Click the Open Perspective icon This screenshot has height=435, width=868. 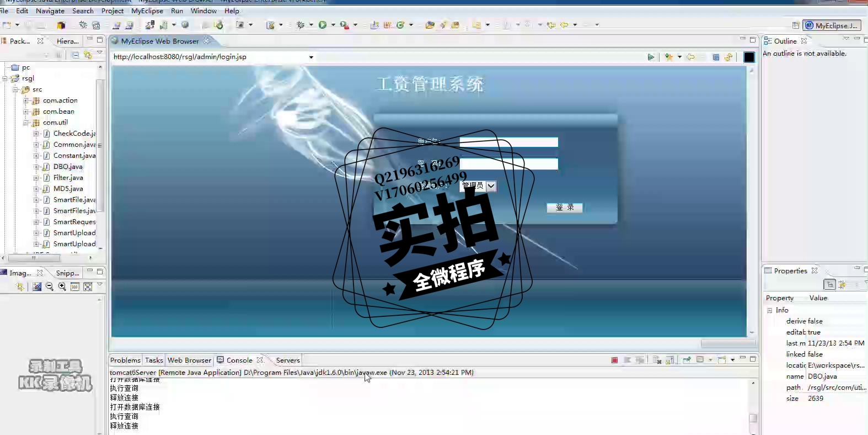pyautogui.click(x=796, y=25)
